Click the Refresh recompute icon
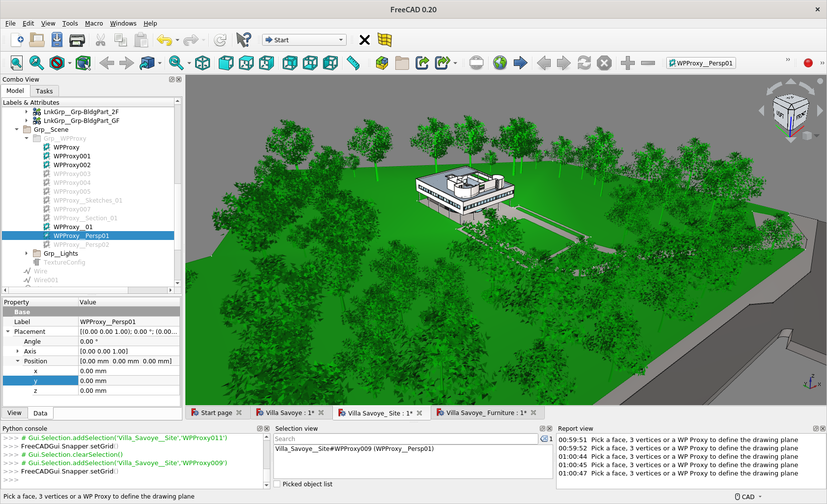The image size is (827, 504). pyautogui.click(x=220, y=40)
